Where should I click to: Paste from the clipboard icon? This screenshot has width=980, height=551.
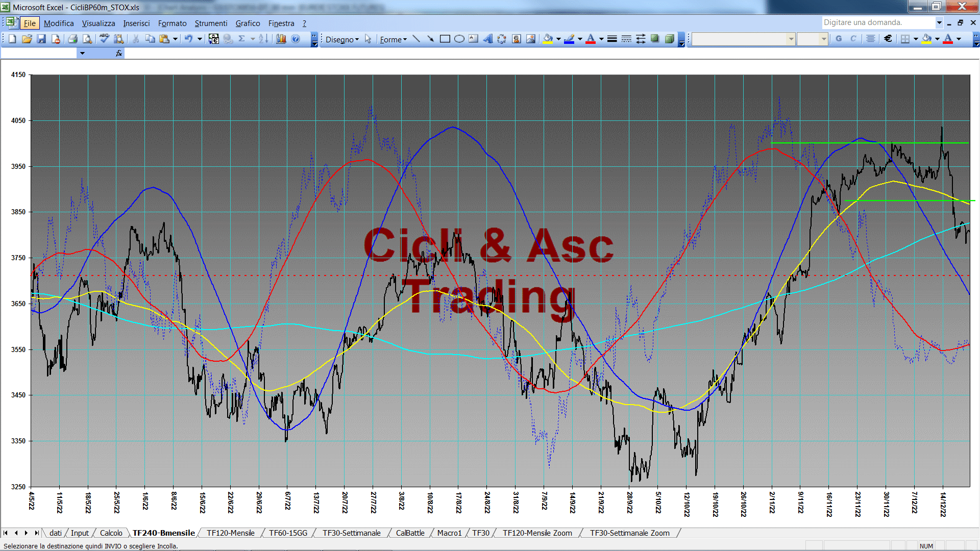[164, 39]
